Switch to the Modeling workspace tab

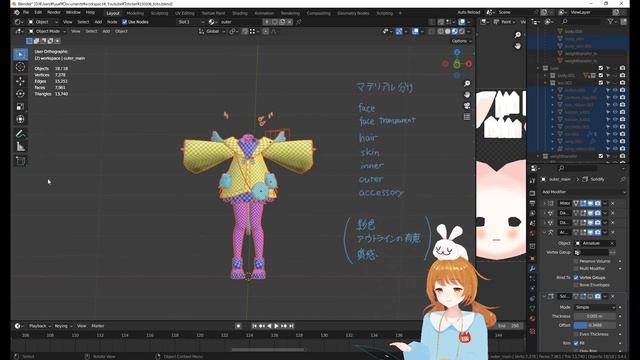point(135,13)
